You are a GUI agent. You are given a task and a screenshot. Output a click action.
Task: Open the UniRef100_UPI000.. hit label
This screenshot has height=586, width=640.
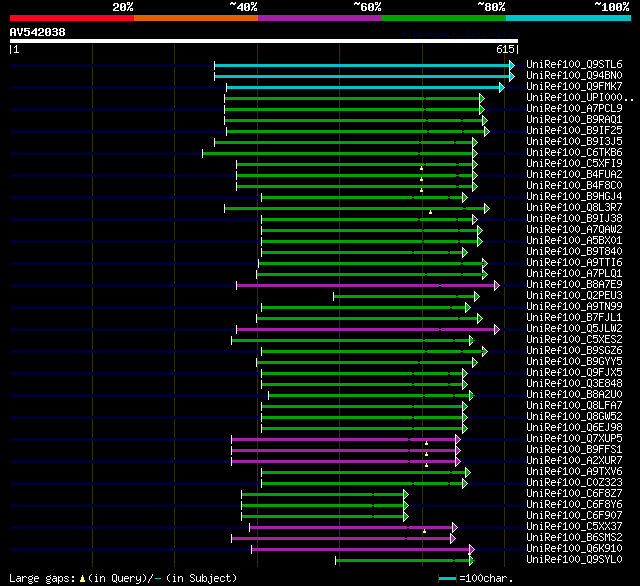tap(580, 97)
